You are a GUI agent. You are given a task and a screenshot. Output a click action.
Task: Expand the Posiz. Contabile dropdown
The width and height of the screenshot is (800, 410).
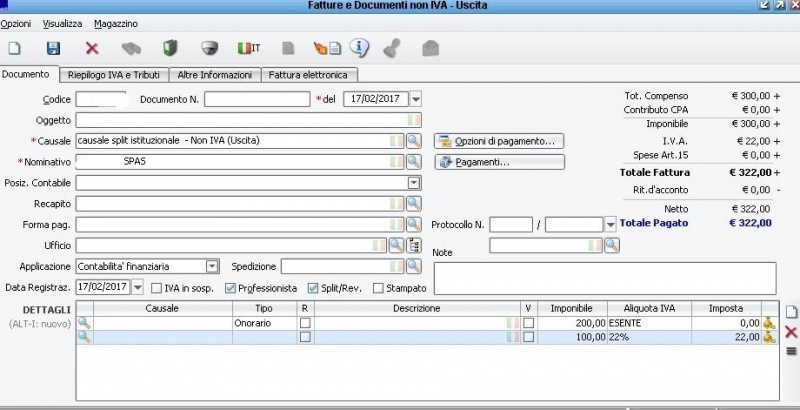(413, 182)
